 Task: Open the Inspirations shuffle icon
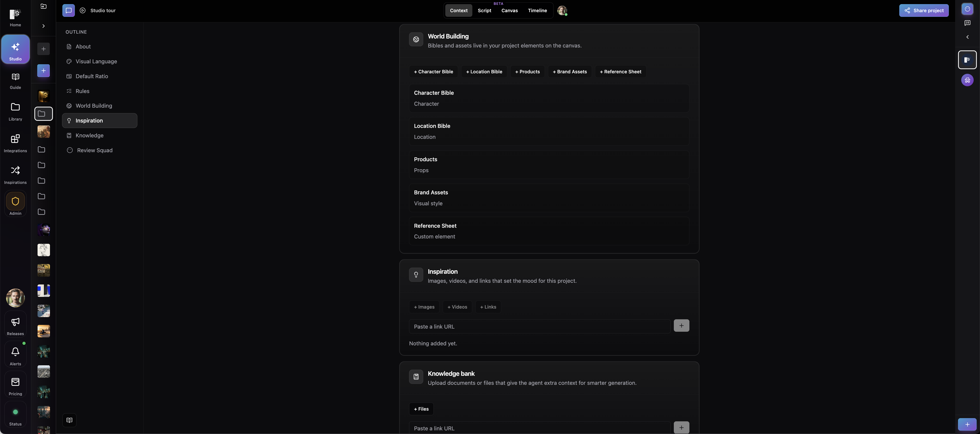[x=15, y=175]
